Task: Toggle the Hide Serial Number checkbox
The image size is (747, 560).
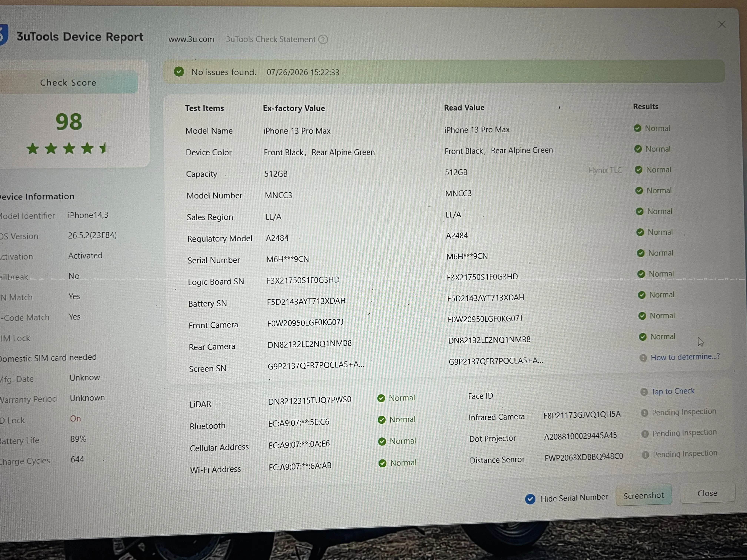Action: point(530,499)
